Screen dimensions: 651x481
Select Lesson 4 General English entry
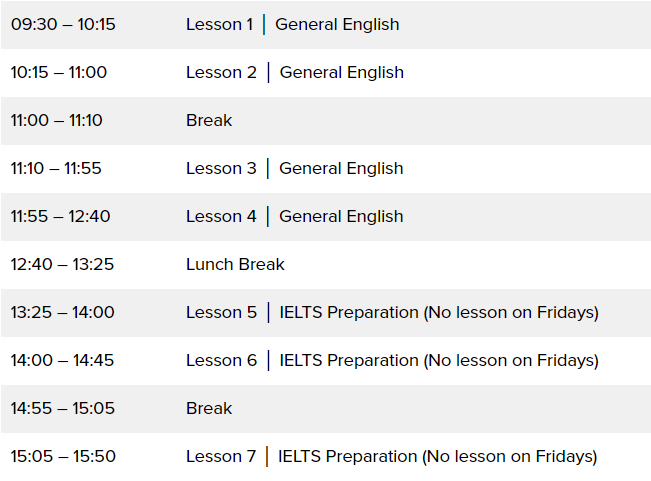tap(294, 216)
